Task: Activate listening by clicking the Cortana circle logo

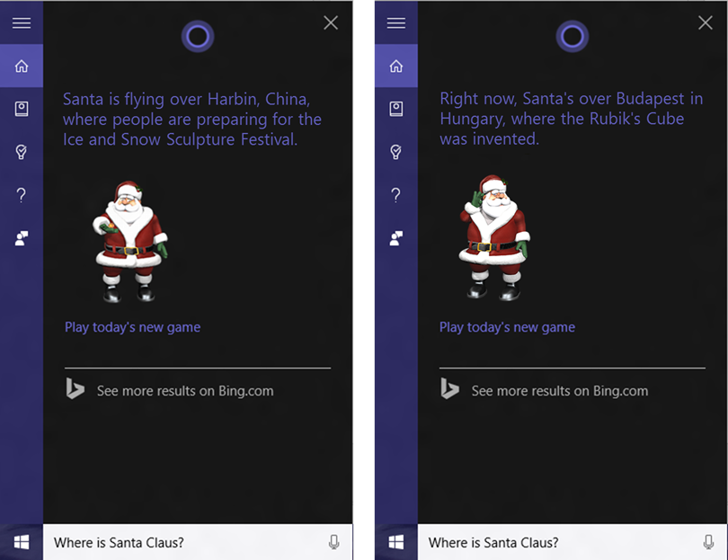Action: [198, 37]
